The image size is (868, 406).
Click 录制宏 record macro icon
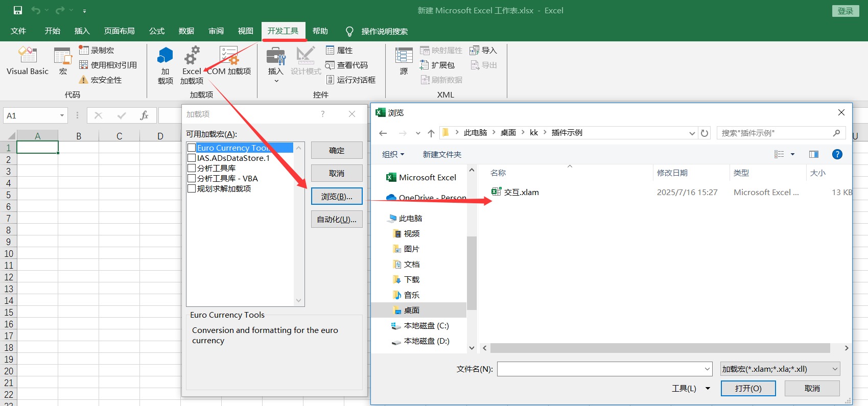point(84,50)
